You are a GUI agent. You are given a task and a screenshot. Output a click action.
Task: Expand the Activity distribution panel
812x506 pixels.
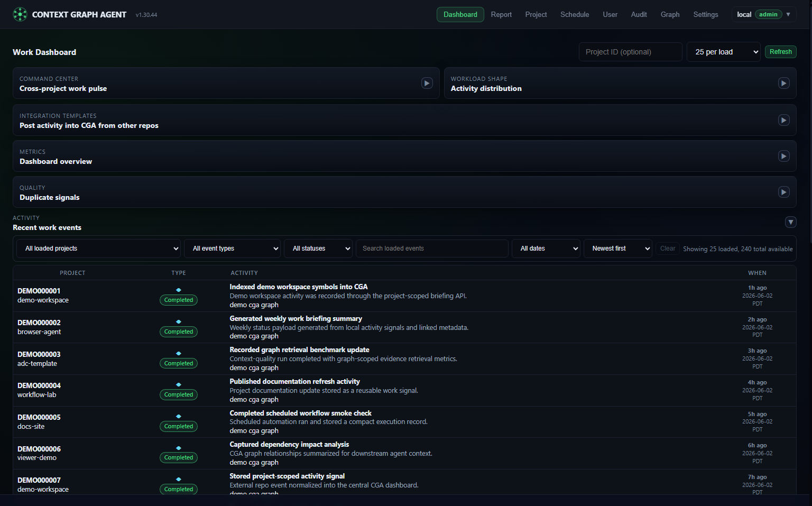[784, 83]
